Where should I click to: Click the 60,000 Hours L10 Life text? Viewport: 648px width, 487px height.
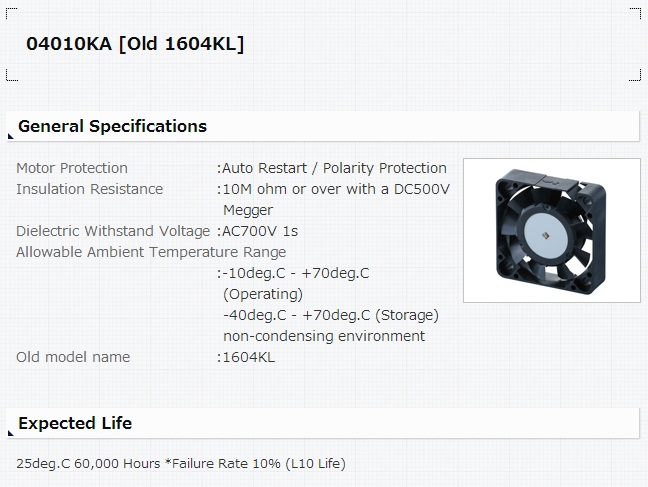[x=181, y=463]
